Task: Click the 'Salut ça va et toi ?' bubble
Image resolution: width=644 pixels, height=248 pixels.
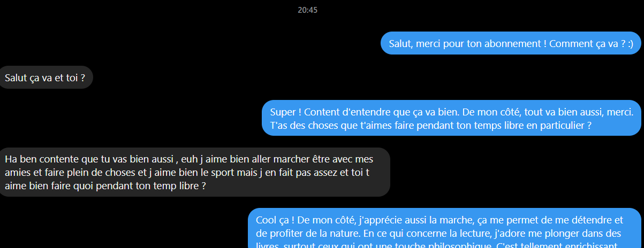Action: point(45,77)
